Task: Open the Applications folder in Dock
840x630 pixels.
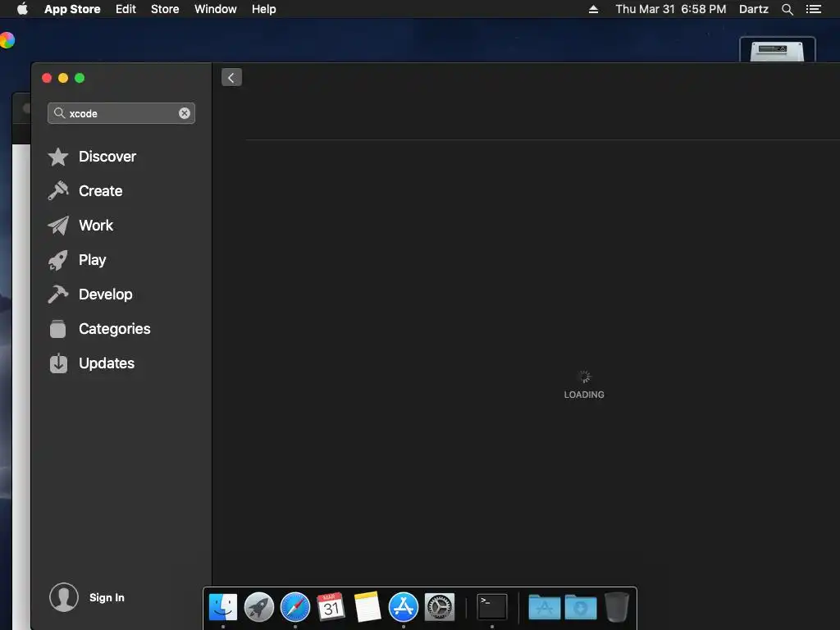Action: [x=545, y=607]
